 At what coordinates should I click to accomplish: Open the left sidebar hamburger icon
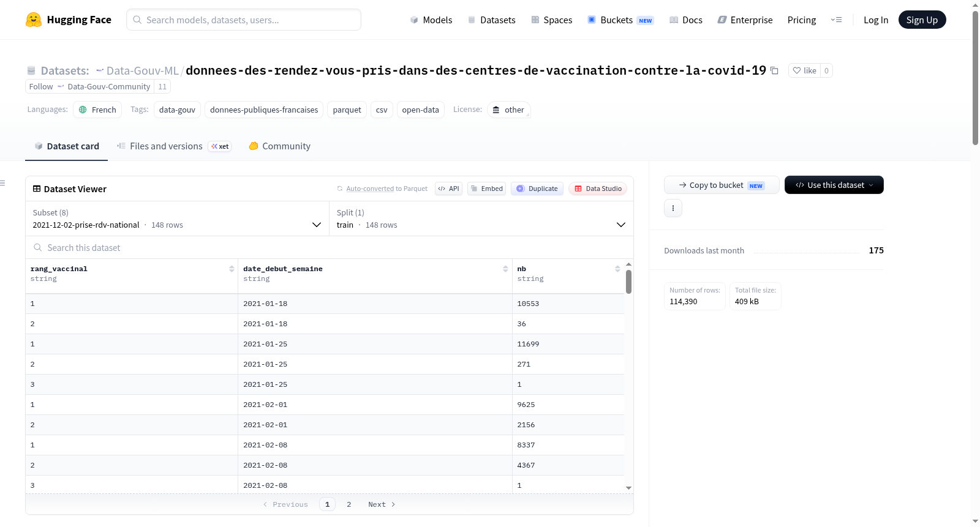pos(2,183)
